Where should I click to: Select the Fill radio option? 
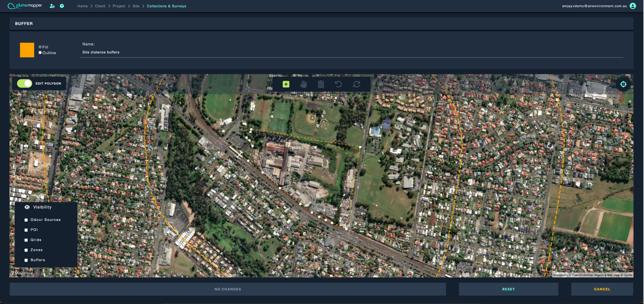click(x=40, y=47)
